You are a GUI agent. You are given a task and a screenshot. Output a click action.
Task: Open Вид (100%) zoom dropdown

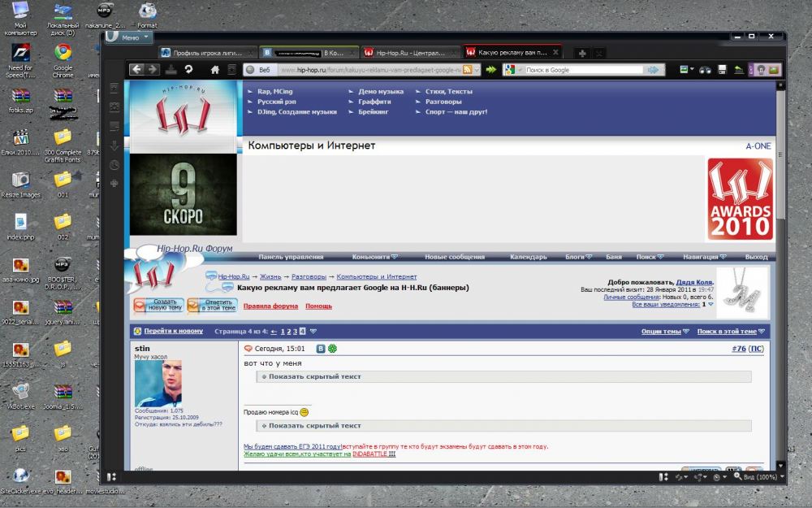click(758, 476)
